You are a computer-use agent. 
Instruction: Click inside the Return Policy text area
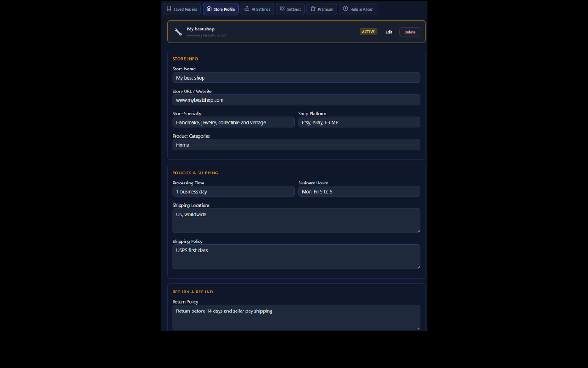pyautogui.click(x=296, y=317)
